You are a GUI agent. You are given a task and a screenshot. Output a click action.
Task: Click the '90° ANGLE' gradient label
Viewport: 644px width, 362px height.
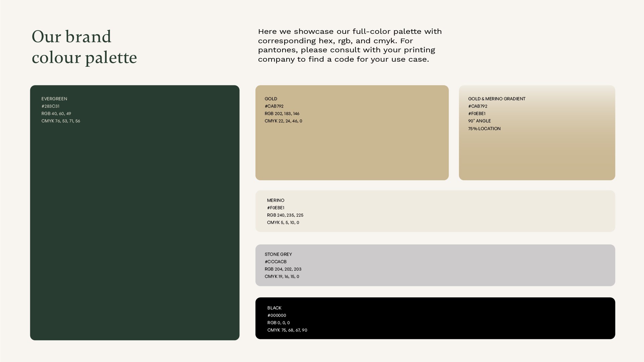point(479,121)
